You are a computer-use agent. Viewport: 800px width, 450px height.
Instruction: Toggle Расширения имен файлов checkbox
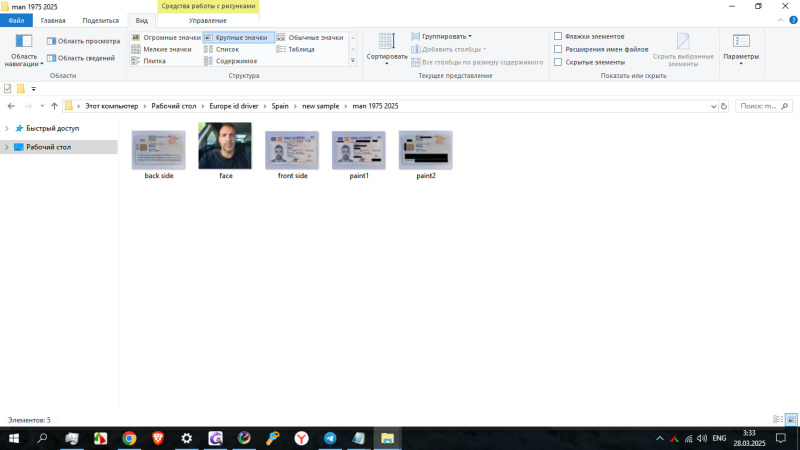click(558, 49)
